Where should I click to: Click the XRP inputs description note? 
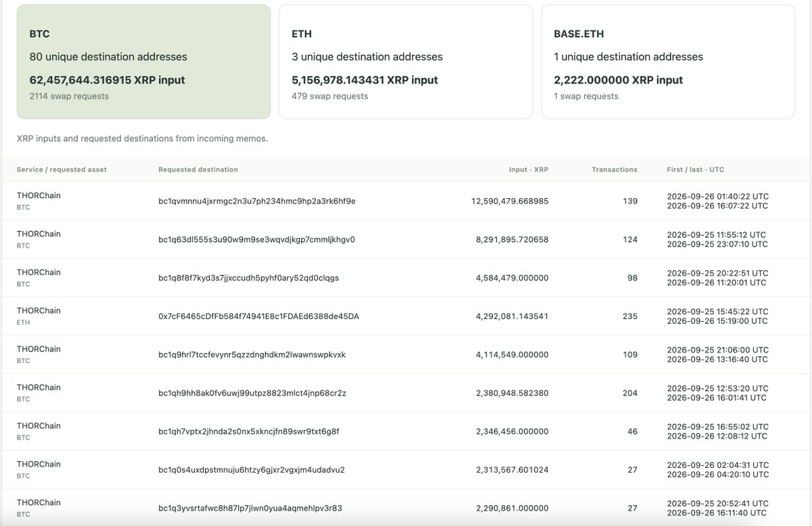pyautogui.click(x=143, y=139)
